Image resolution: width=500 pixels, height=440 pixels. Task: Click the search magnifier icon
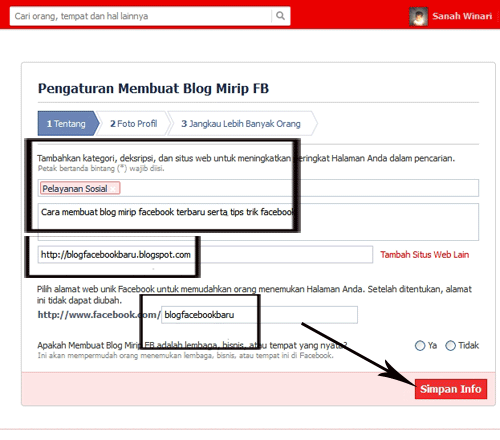280,16
